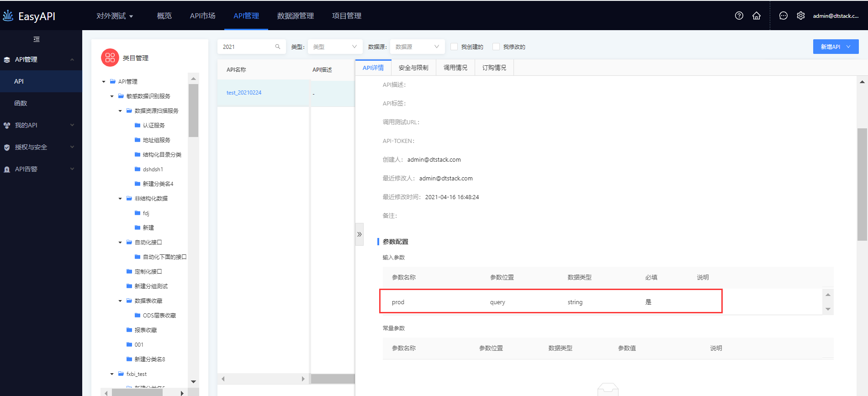Switch to the 安全与限制 tab
This screenshot has width=868, height=396.
(x=413, y=68)
